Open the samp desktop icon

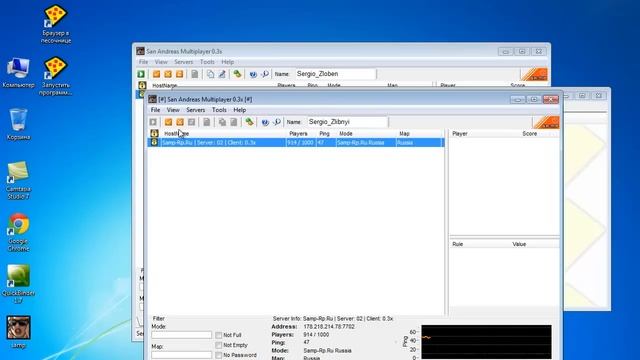pos(18,332)
